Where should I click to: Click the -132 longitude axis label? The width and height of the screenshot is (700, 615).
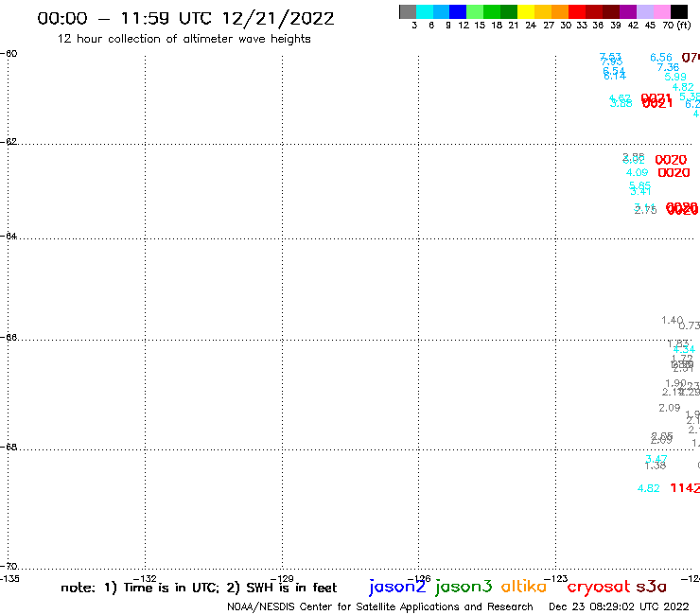tap(145, 579)
